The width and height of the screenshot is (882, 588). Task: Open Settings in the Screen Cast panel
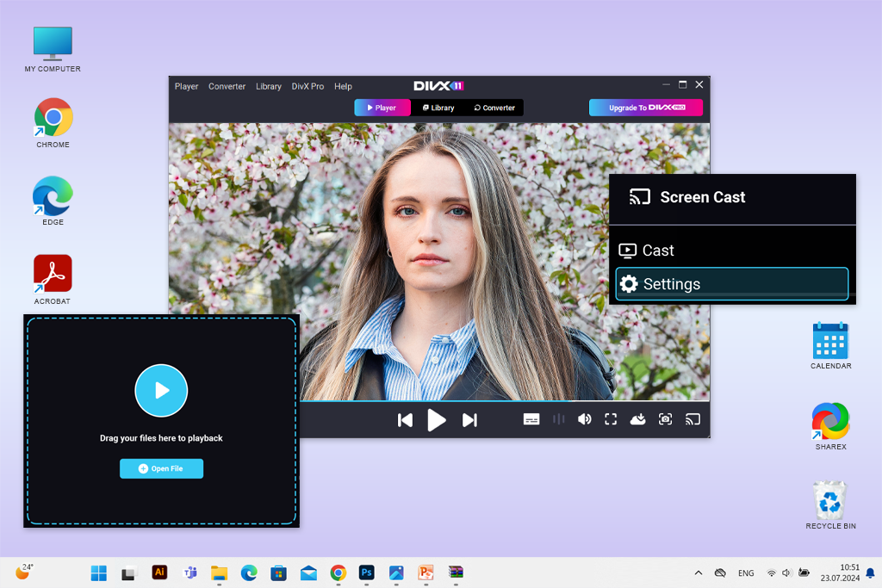(x=732, y=284)
